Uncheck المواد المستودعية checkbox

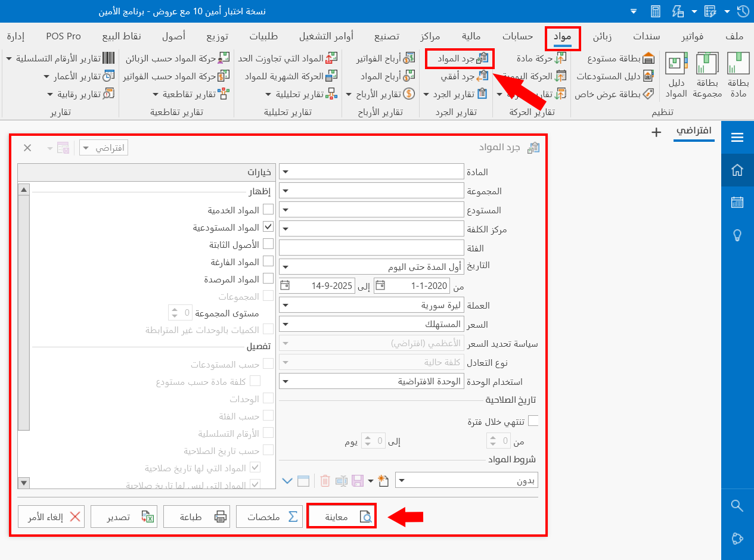click(x=268, y=226)
